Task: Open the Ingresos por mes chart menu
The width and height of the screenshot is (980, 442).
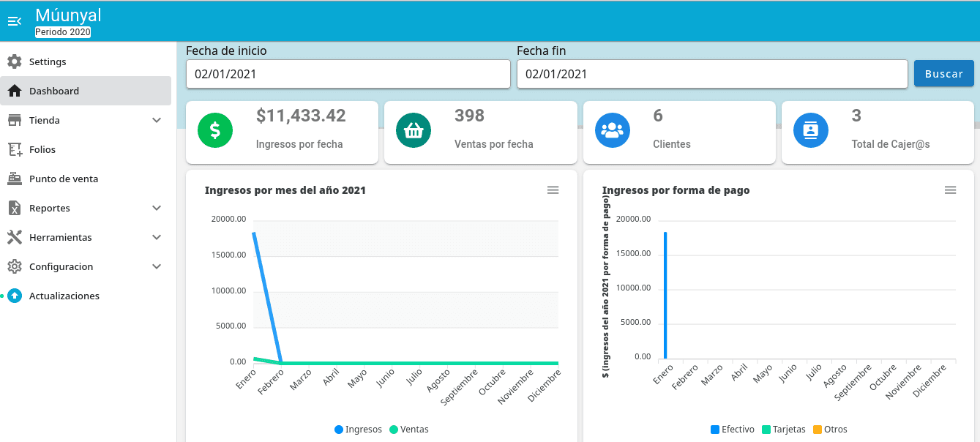Action: click(553, 190)
